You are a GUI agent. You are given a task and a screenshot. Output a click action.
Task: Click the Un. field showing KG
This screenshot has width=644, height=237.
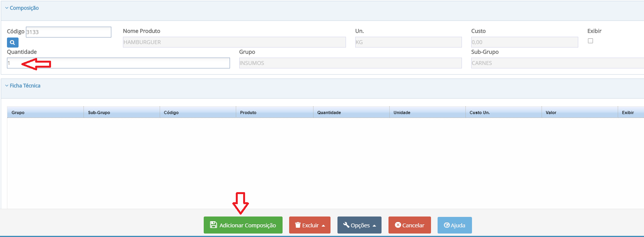409,42
